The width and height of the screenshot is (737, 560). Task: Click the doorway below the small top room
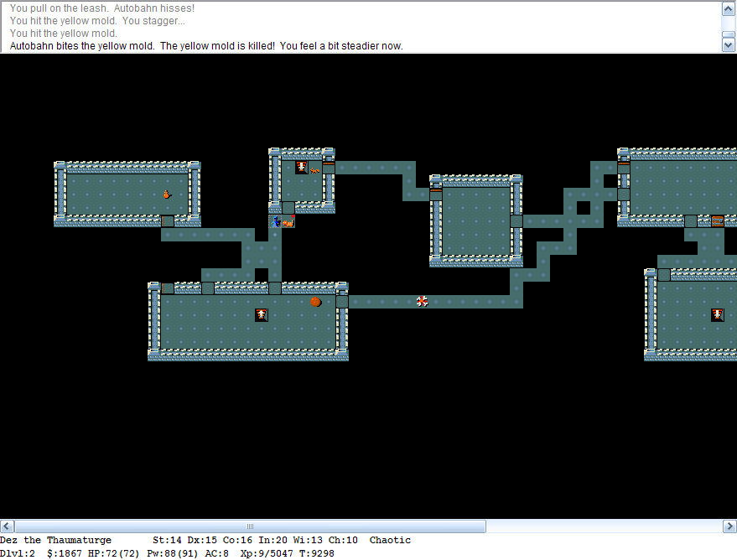pyautogui.click(x=288, y=208)
